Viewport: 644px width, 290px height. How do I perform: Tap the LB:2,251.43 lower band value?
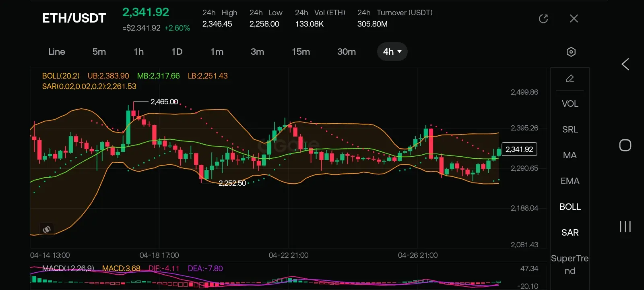point(208,76)
